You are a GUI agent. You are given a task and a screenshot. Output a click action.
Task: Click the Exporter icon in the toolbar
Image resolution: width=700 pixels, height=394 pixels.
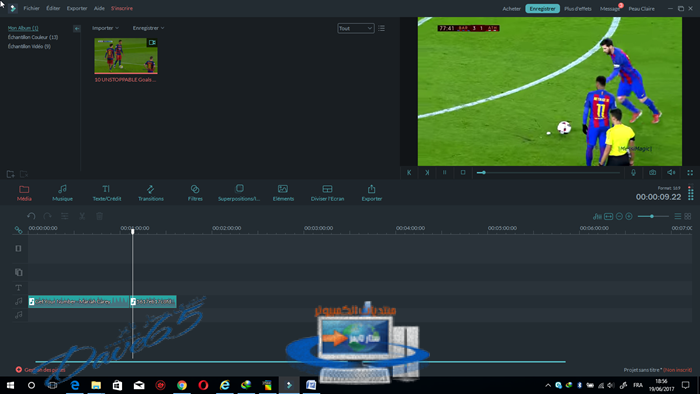click(x=371, y=193)
